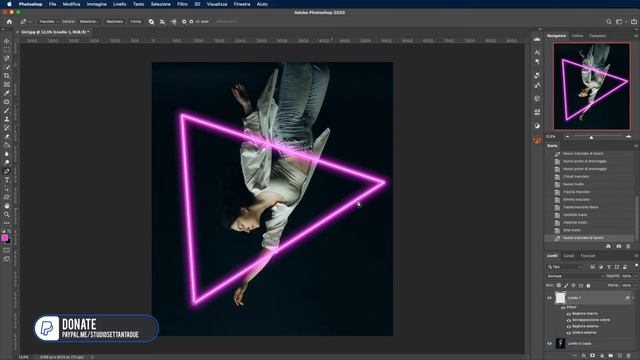Image resolution: width=640 pixels, height=360 pixels.
Task: Open the Immagine menu
Action: [x=96, y=4]
